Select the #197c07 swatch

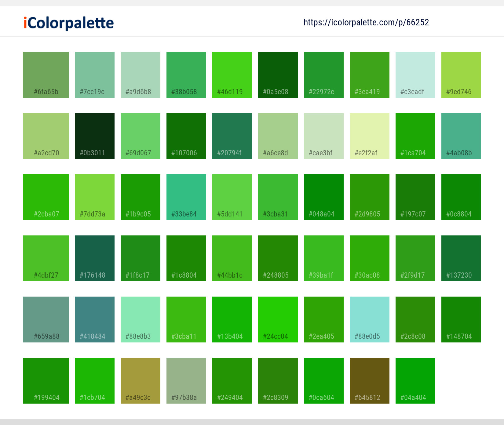[x=415, y=197]
